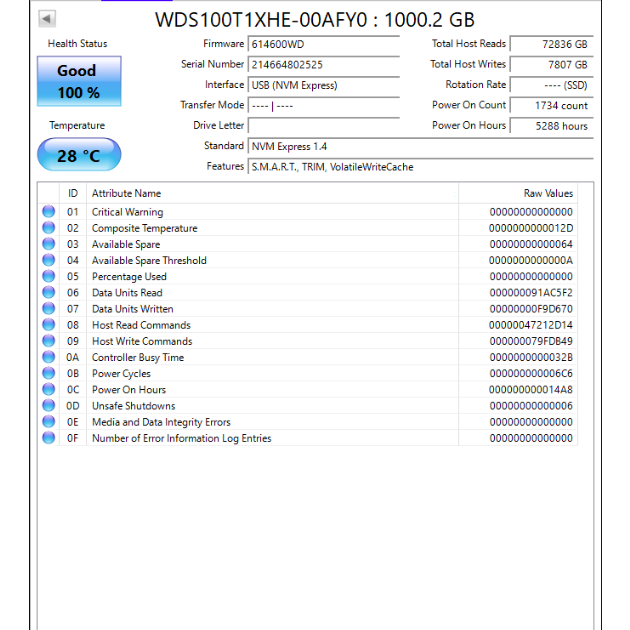Select the Power On Hours attribute name in row 0C
This screenshot has width=630, height=630.
[x=129, y=390]
